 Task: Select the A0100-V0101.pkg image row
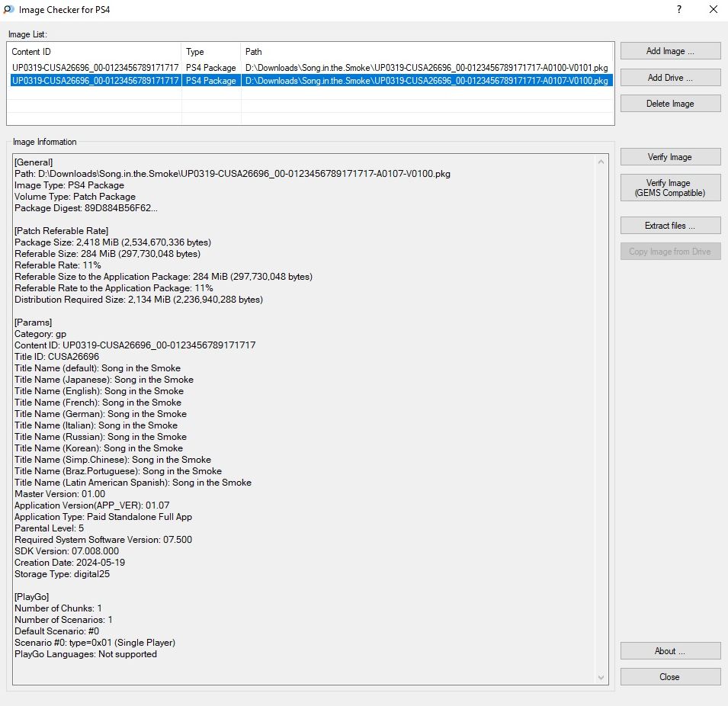point(310,68)
